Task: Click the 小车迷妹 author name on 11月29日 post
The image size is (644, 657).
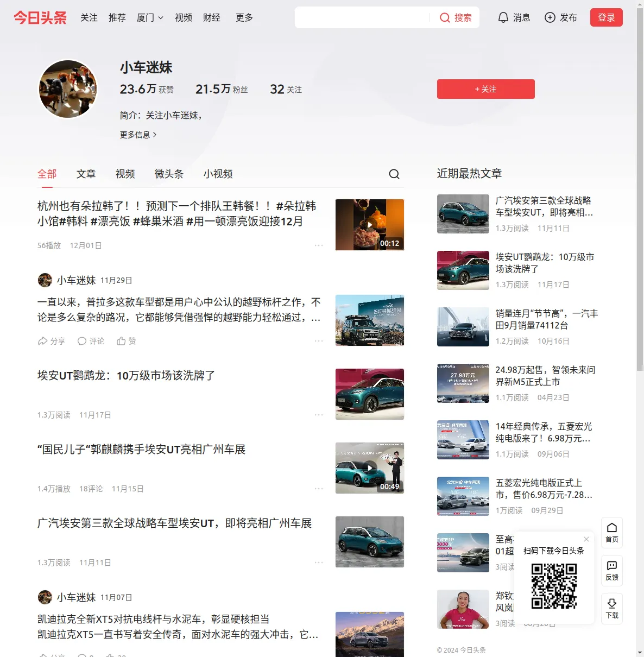Action: click(77, 280)
